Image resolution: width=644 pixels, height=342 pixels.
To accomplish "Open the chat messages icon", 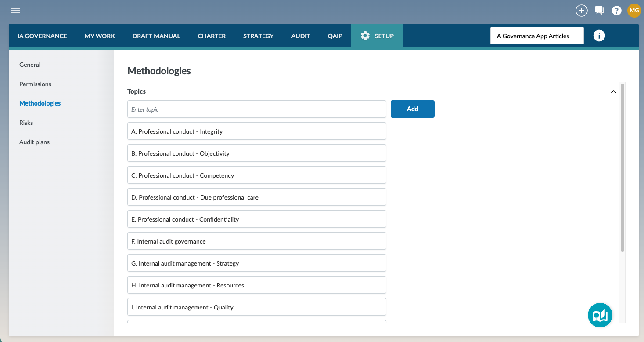I will [599, 11].
